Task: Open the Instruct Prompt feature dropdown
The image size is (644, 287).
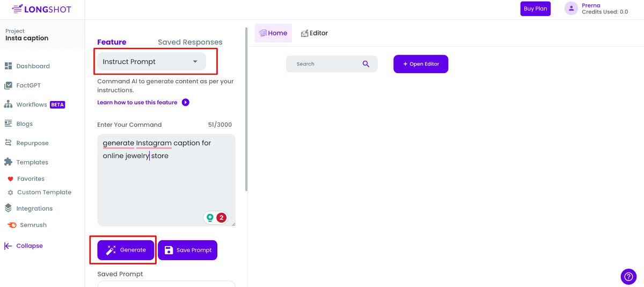Action: 151,62
